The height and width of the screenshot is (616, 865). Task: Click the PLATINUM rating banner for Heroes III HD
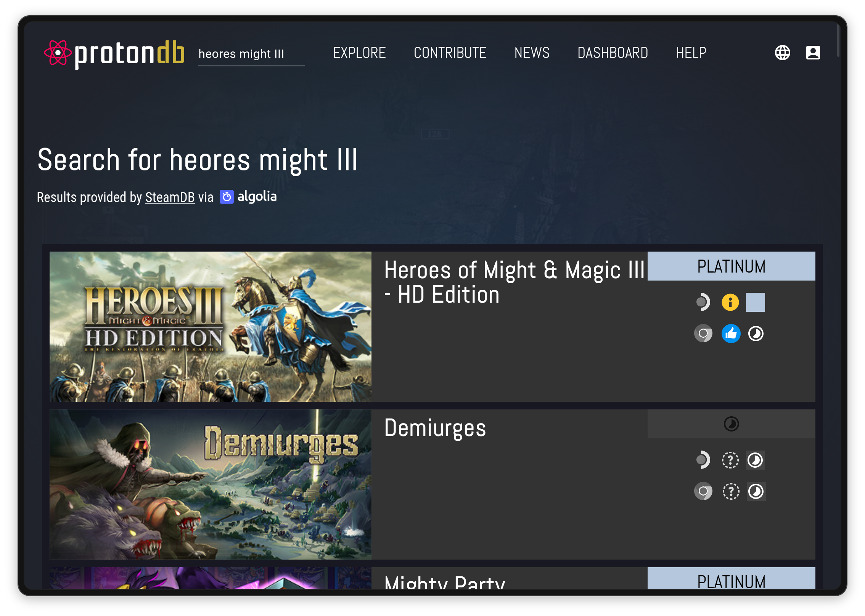click(731, 266)
